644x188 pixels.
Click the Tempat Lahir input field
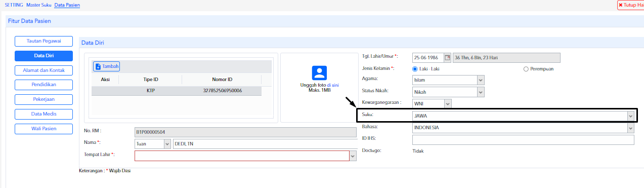242,156
